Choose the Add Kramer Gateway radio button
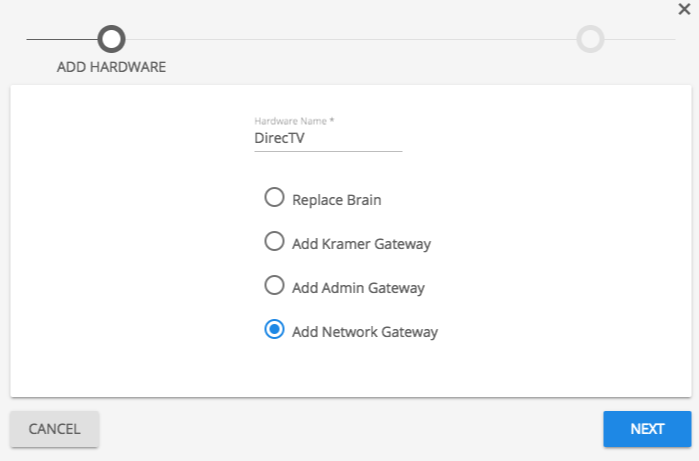Image resolution: width=699 pixels, height=461 pixels. 274,242
